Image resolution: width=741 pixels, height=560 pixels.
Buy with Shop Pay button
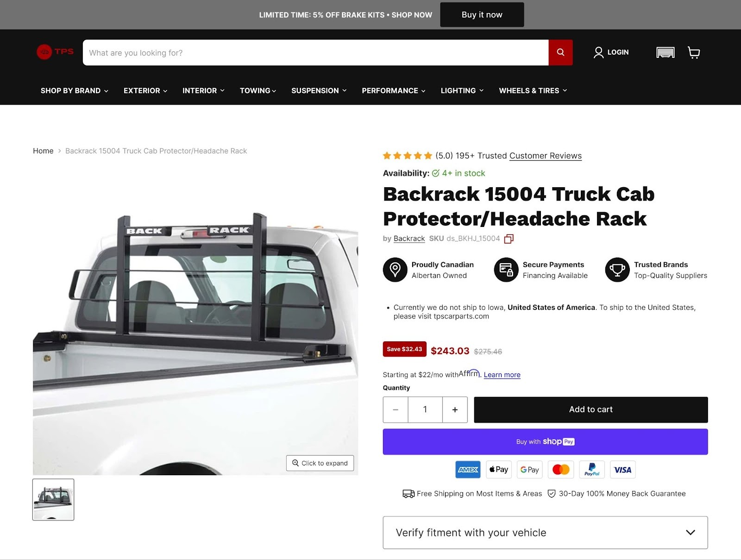point(545,442)
